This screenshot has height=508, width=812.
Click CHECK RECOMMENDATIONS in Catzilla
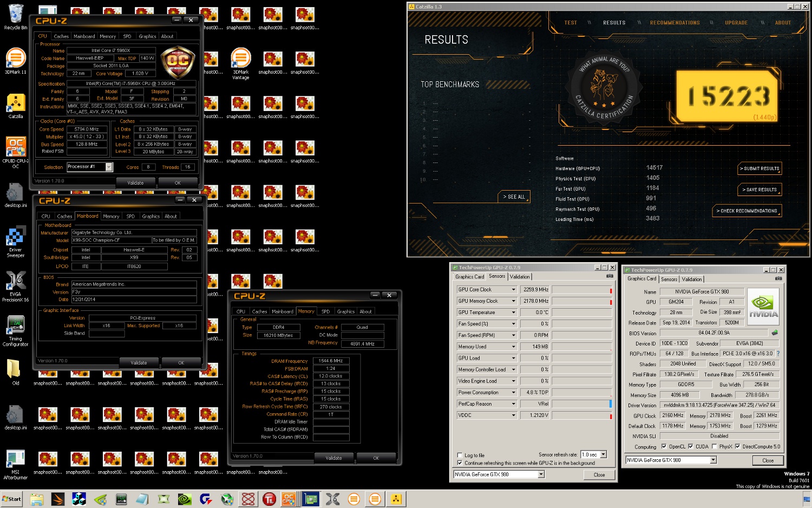click(747, 211)
